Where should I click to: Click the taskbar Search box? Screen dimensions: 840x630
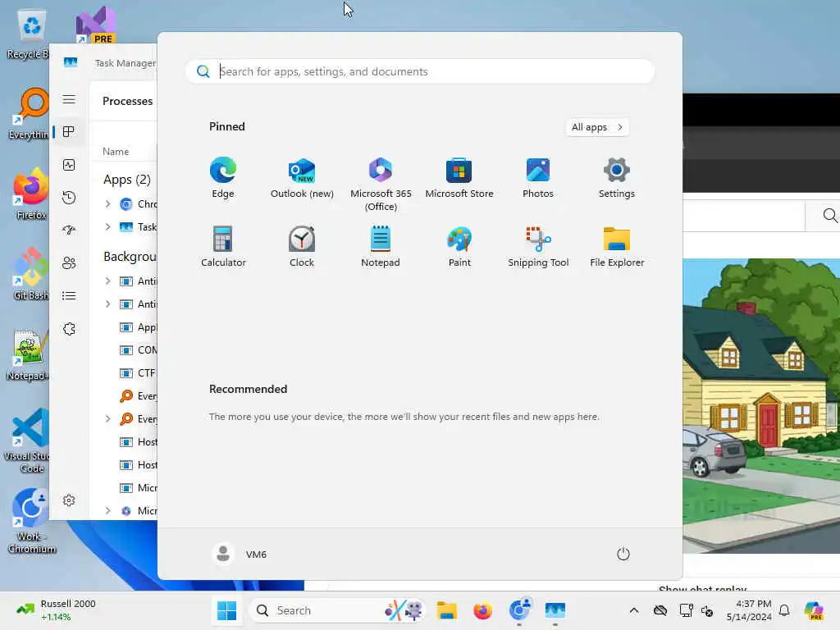click(337, 610)
